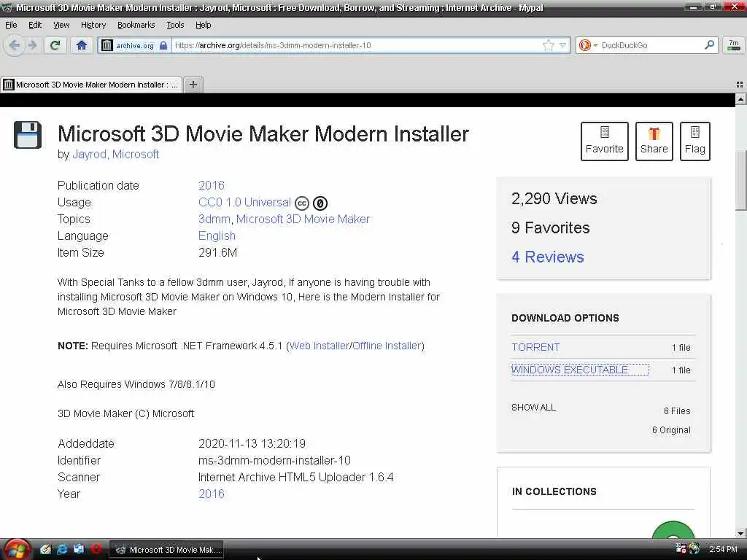This screenshot has height=560, width=747.
Task: Click the 2016 Publication date link
Action: pos(211,185)
